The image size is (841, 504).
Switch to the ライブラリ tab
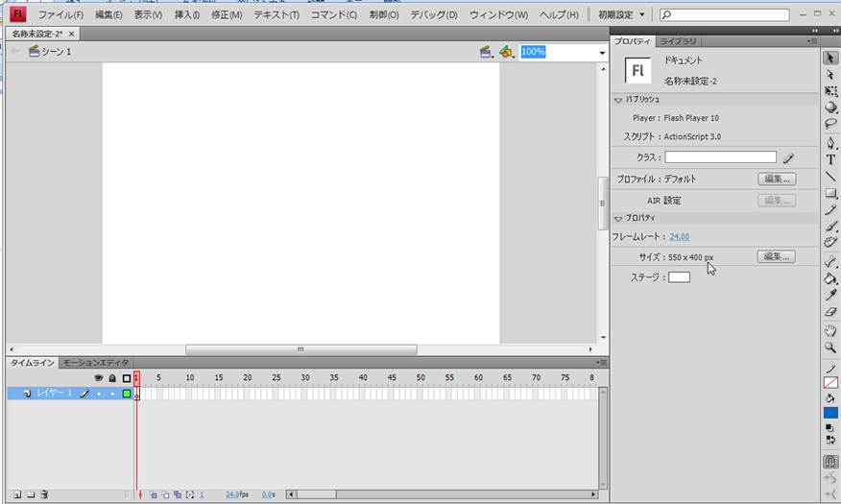[x=678, y=41]
